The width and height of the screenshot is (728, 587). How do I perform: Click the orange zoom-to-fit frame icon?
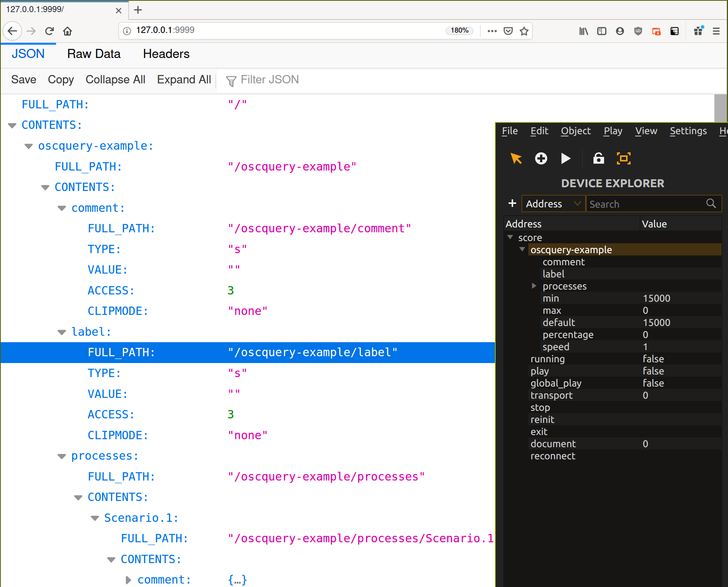coord(623,158)
